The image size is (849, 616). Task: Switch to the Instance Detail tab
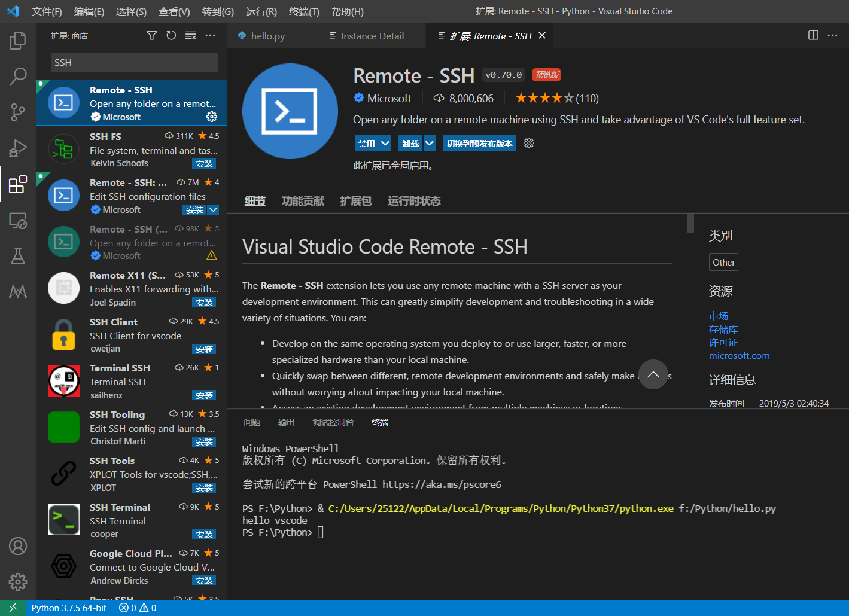pyautogui.click(x=372, y=36)
